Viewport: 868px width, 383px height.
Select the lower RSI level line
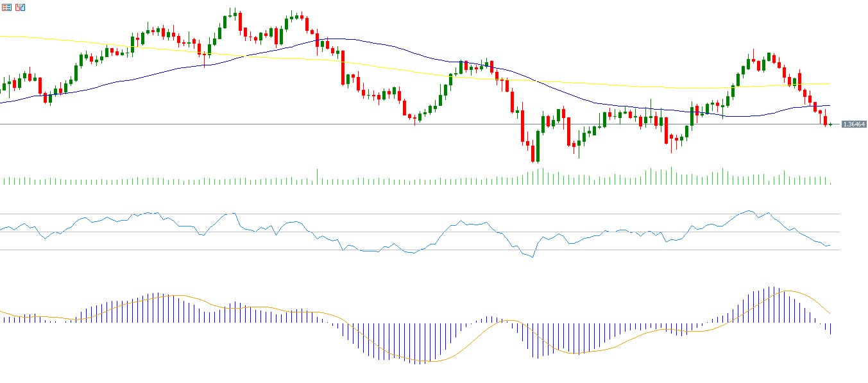(x=642, y=250)
